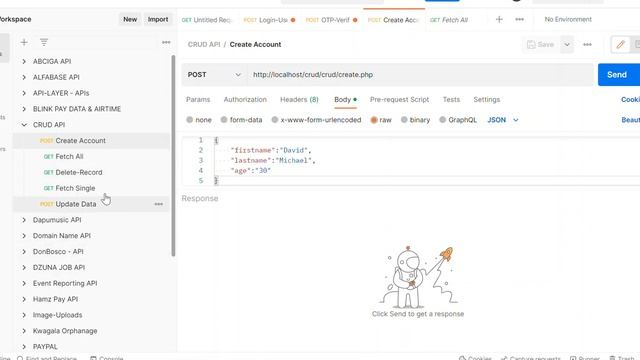Open a new request tab with plus
640x360 pixels.
point(499,19)
